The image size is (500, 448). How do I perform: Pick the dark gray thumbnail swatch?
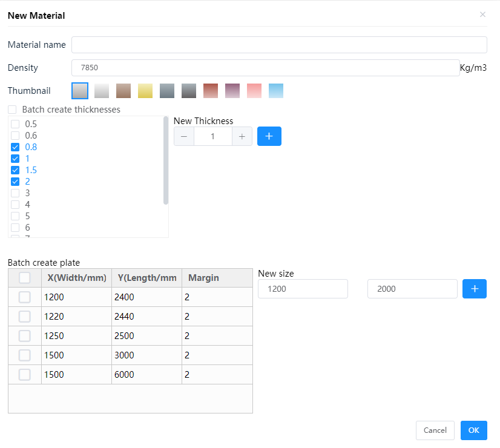[189, 91]
